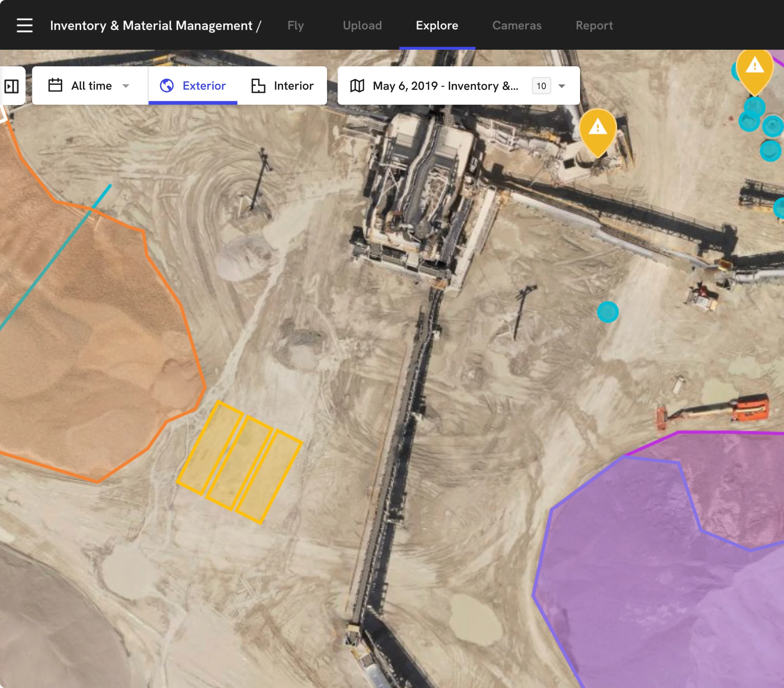Open the hamburger main menu
784x688 pixels.
(25, 25)
